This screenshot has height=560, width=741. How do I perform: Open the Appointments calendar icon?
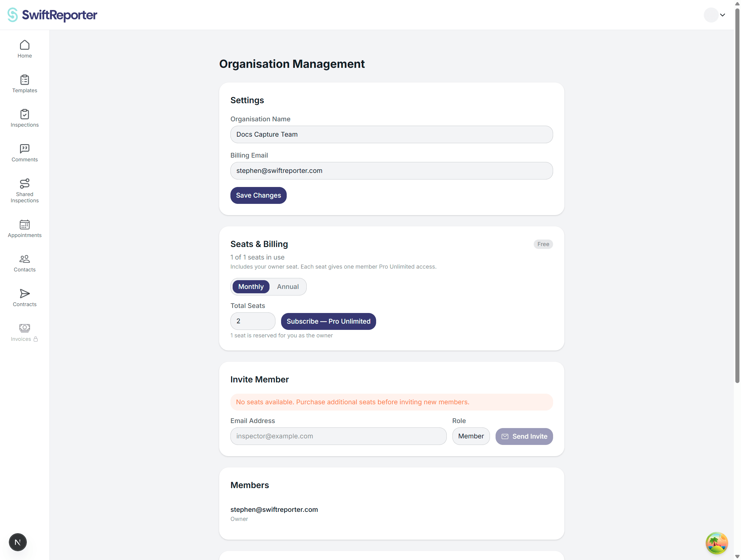(x=24, y=225)
